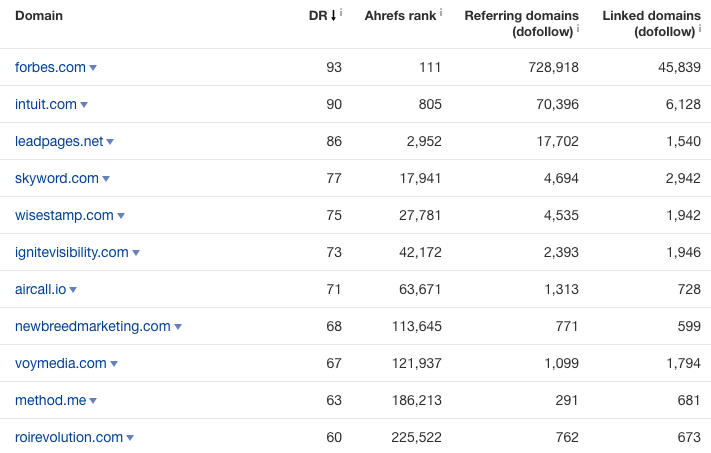Sort by the DR column header
Screen dimensions: 711x453
pyautogui.click(x=318, y=15)
